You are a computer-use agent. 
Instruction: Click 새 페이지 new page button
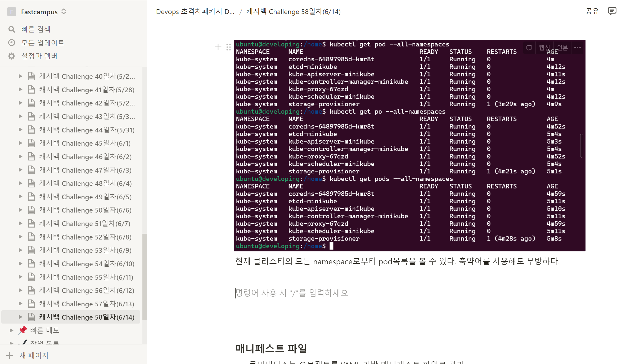coord(34,355)
